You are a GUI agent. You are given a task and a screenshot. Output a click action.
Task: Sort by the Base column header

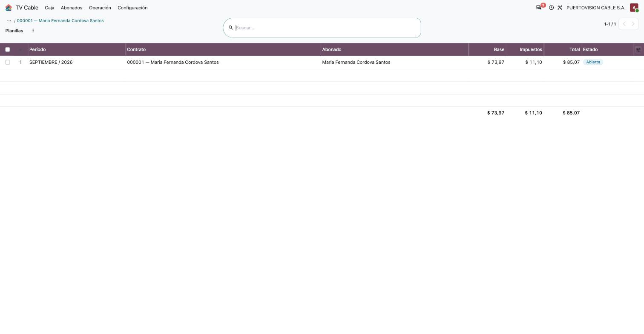pyautogui.click(x=487, y=50)
